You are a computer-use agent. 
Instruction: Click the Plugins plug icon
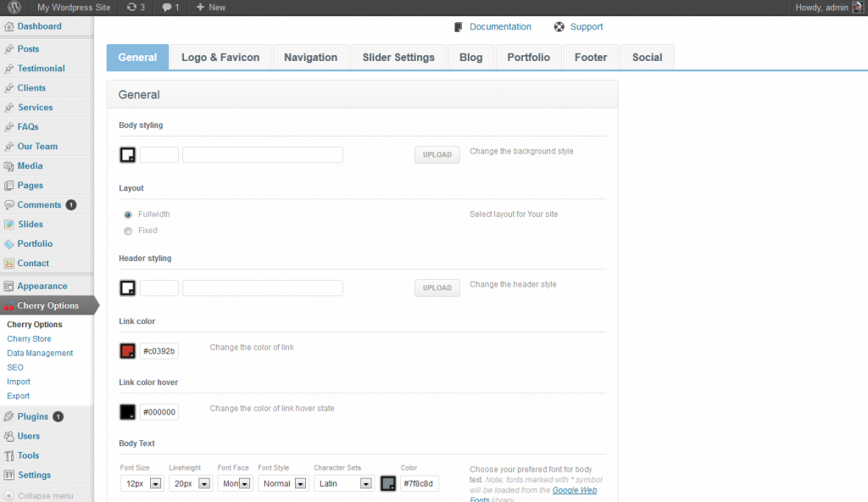[8, 416]
